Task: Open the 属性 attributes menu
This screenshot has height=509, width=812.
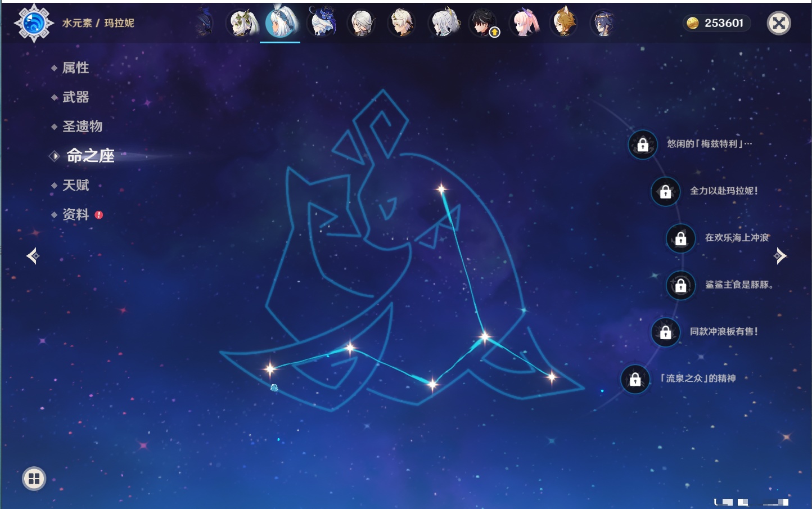Action: [75, 68]
